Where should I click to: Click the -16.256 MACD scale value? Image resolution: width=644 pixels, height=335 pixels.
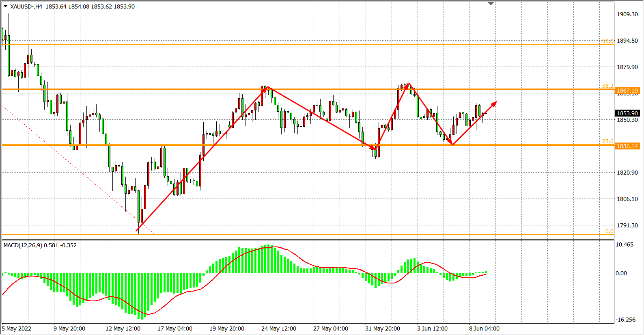[x=625, y=320]
